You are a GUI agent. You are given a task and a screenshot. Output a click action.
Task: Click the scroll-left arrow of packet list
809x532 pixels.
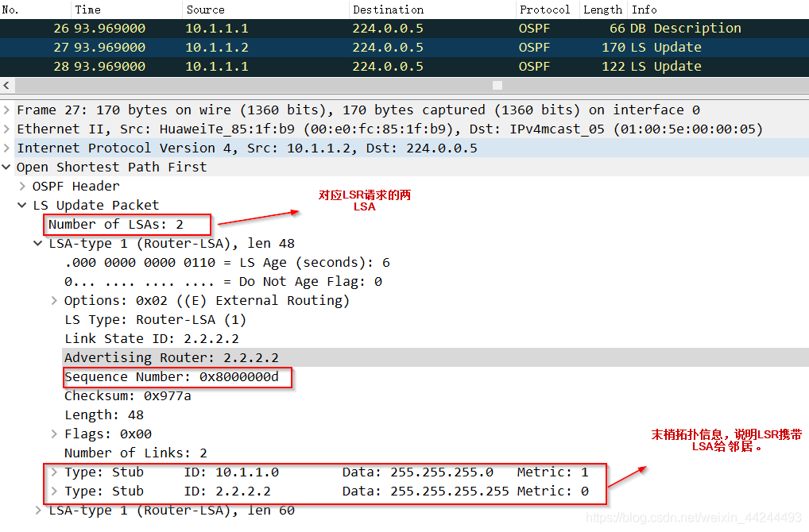(x=6, y=85)
